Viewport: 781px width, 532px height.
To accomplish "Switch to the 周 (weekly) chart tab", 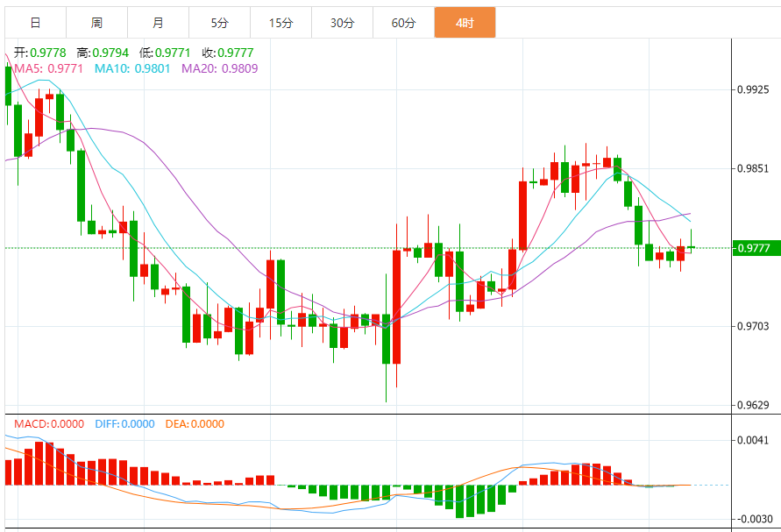I will coord(96,23).
